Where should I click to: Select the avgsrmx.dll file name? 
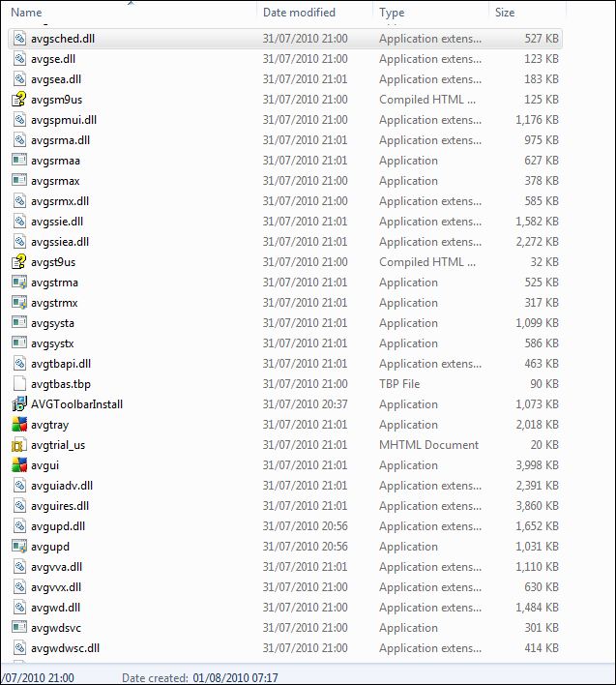tap(60, 201)
